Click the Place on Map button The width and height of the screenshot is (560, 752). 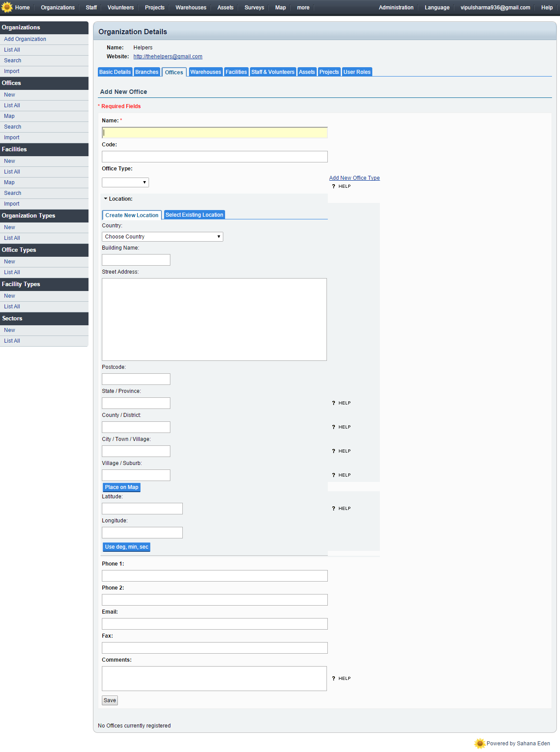pos(121,487)
